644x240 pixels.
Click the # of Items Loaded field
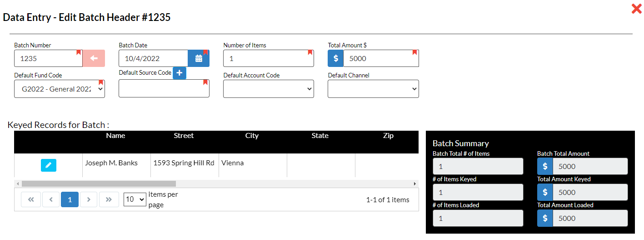pos(478,218)
